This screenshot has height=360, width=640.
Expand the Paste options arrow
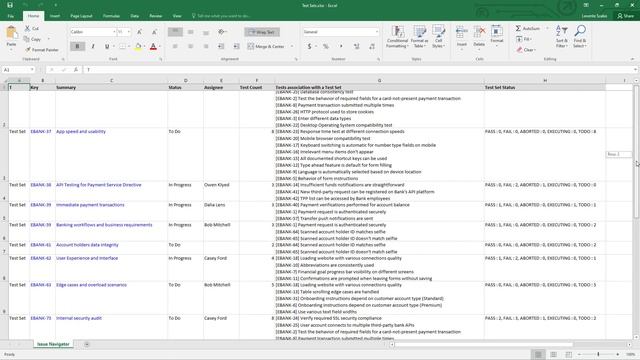(11, 49)
